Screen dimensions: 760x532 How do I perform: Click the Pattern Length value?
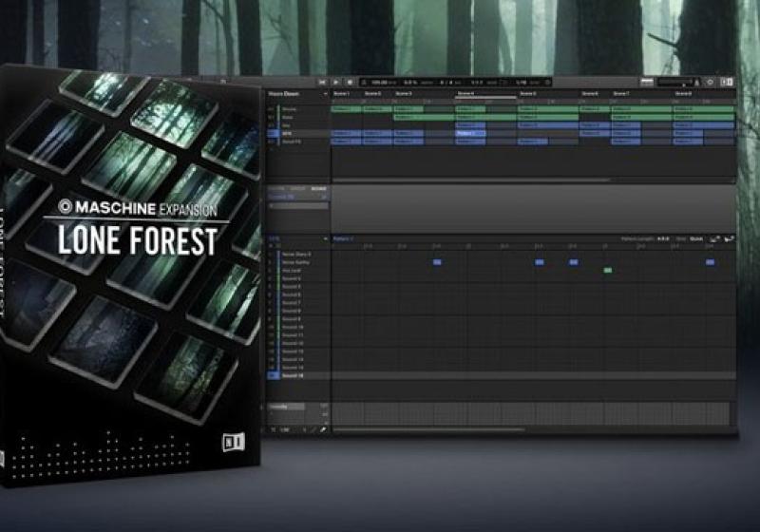click(x=663, y=238)
